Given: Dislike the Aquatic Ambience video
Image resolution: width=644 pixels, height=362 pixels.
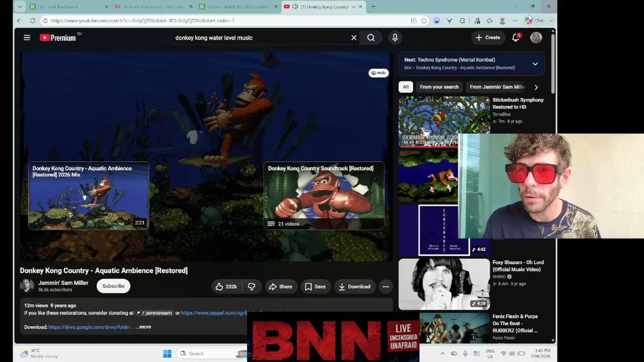Looking at the screenshot, I should 252,287.
